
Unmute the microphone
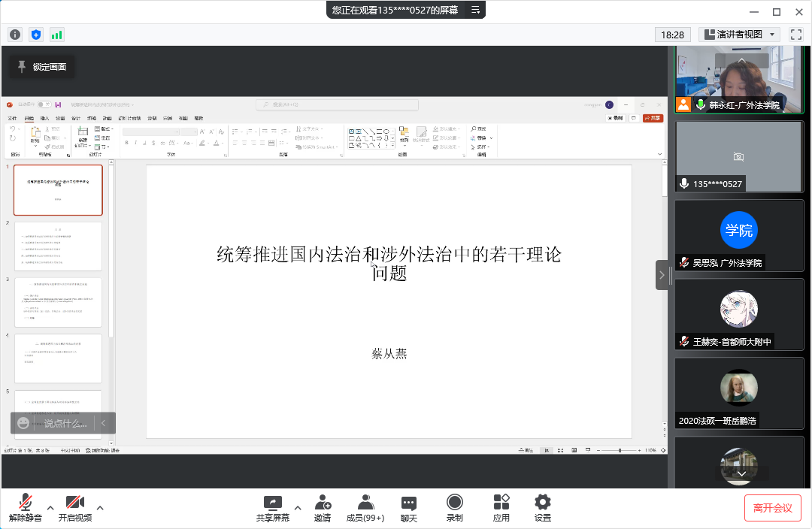[25, 508]
